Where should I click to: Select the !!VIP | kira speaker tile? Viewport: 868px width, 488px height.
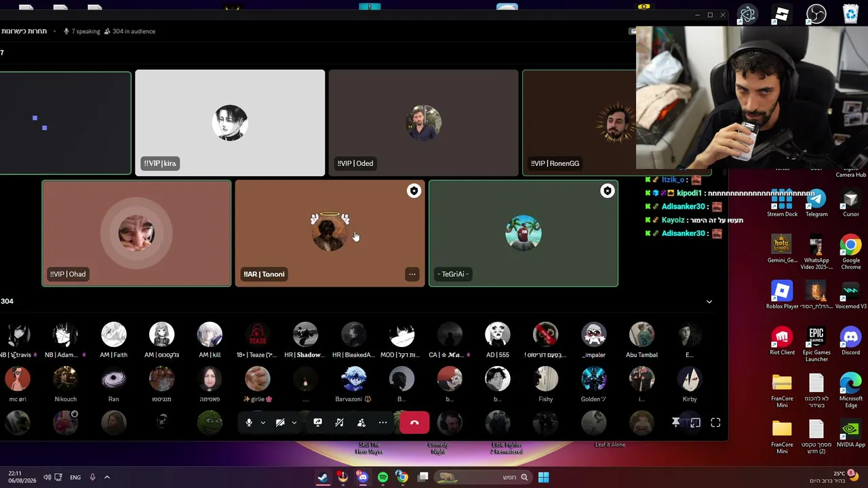pyautogui.click(x=230, y=123)
